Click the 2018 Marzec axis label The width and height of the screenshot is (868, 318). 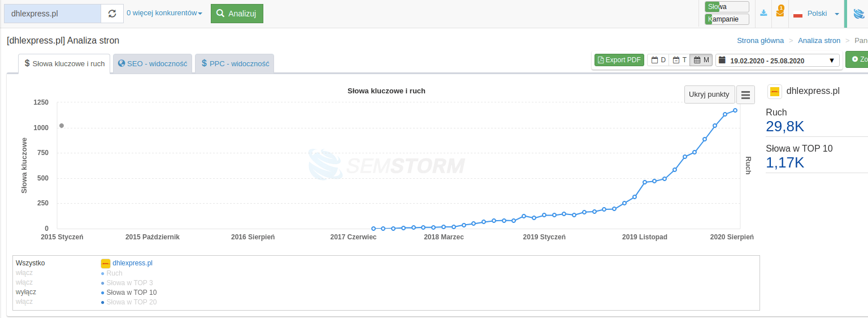point(444,237)
